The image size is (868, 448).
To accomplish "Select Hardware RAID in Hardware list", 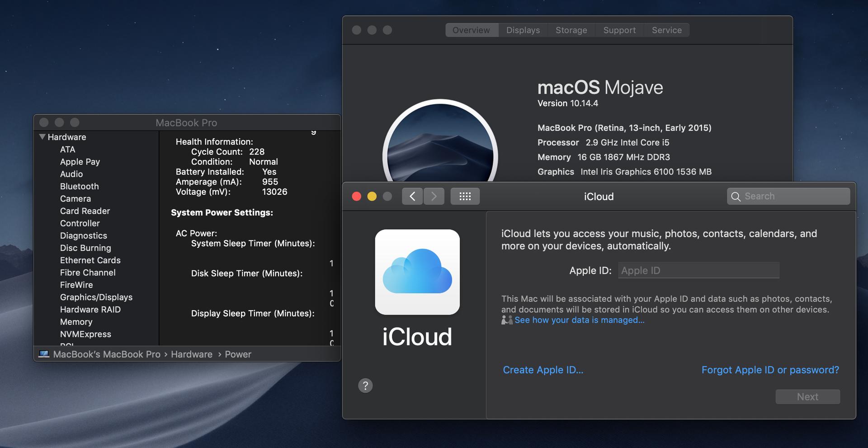I will (90, 310).
